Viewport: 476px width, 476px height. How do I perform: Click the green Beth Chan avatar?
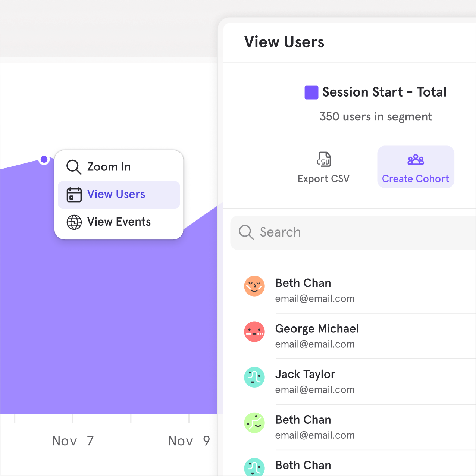(x=254, y=423)
